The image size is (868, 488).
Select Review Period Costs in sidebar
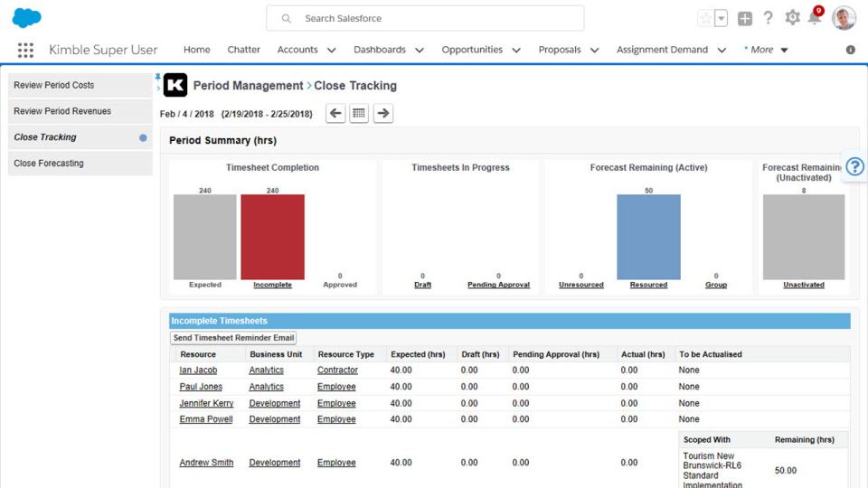[x=80, y=85]
